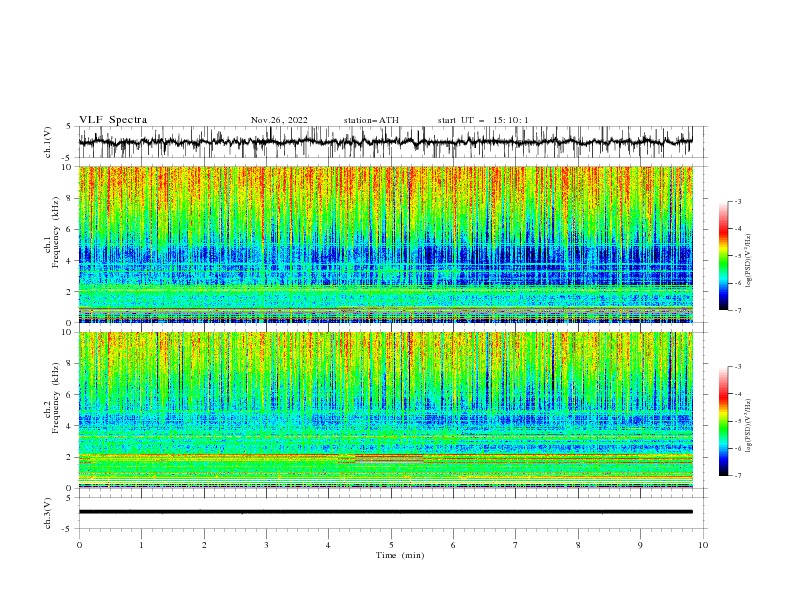The image size is (792, 612).
Task: Click the ch.2 spectrogram panel
Action: click(x=385, y=410)
